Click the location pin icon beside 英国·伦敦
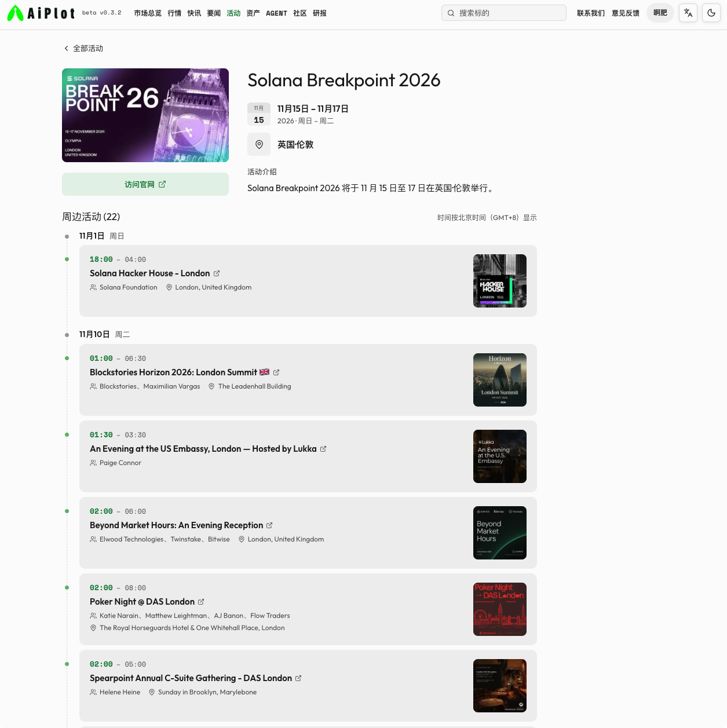727x728 pixels. point(259,144)
